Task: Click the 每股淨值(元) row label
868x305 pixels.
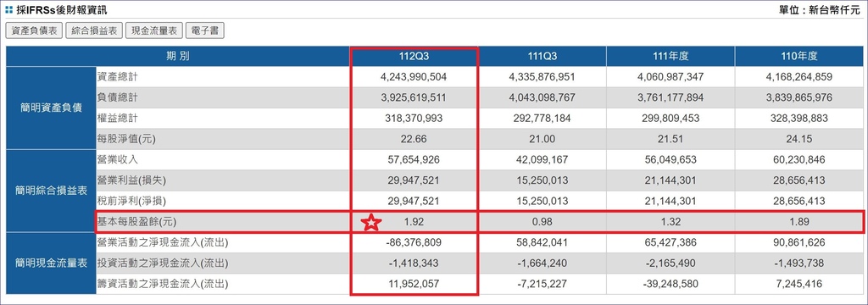Action: [x=127, y=139]
